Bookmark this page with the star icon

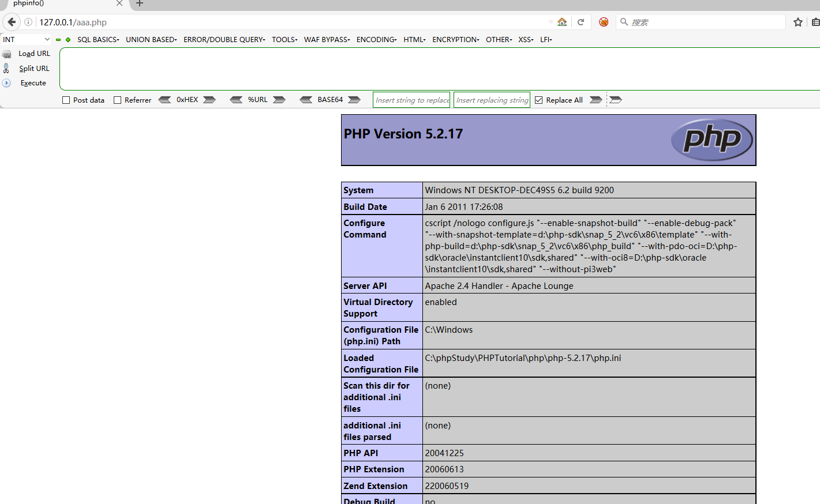798,22
